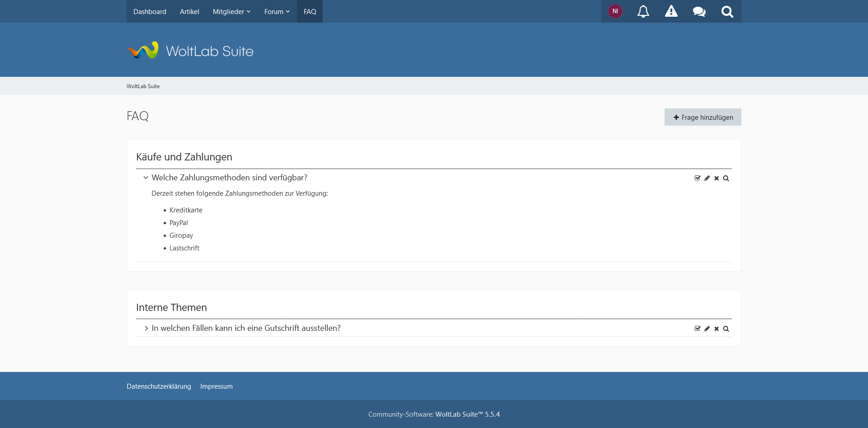Preview the Gutschrift question with magnifier icon

tap(726, 329)
